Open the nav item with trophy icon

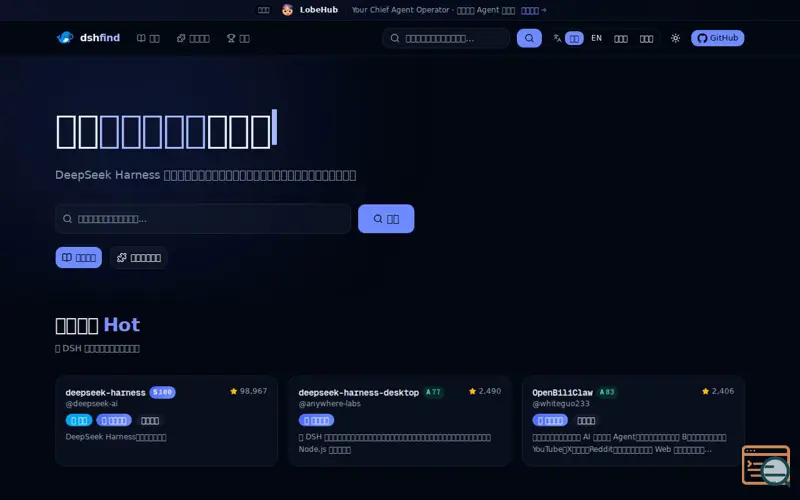pos(238,38)
